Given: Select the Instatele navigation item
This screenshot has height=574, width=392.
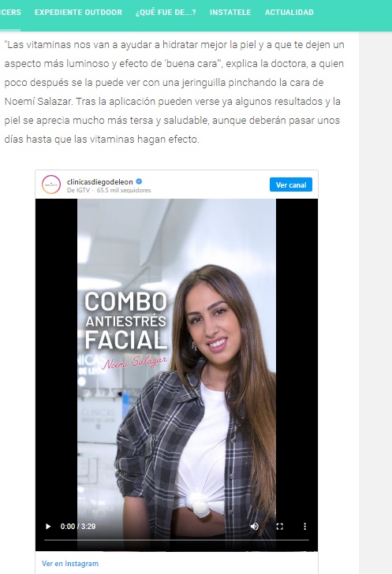Looking at the screenshot, I should (230, 12).
